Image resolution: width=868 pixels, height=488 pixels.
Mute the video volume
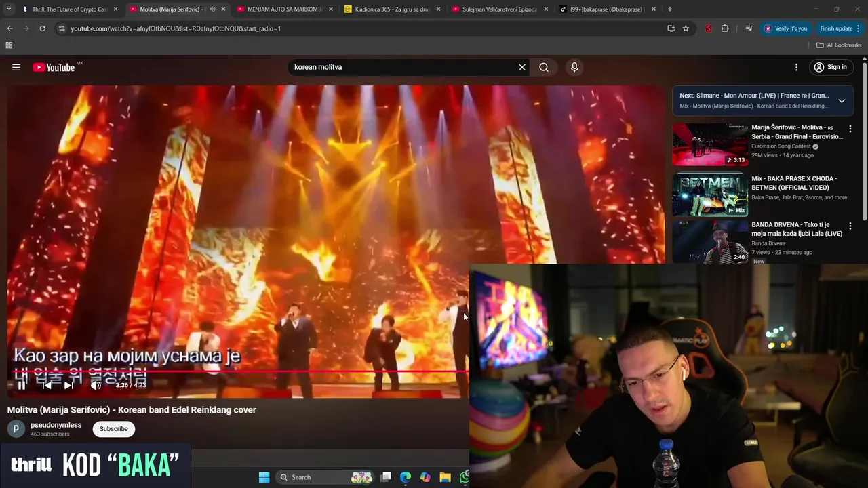[96, 385]
